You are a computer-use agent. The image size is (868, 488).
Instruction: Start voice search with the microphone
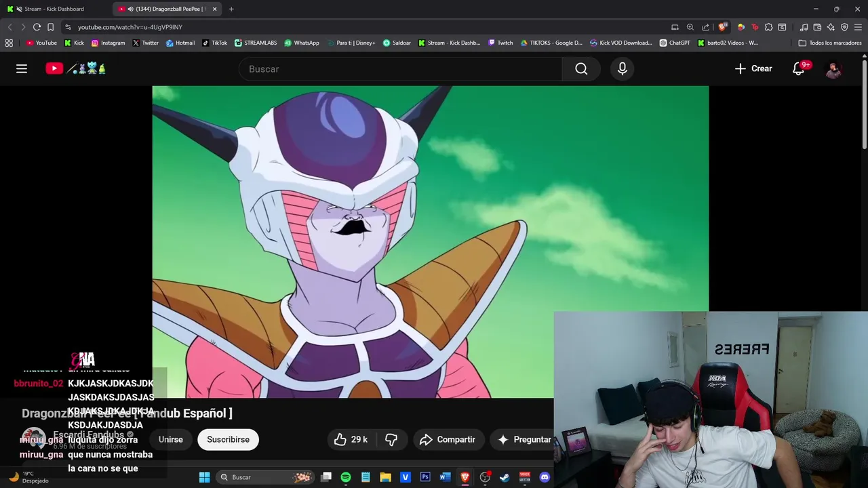pos(623,68)
